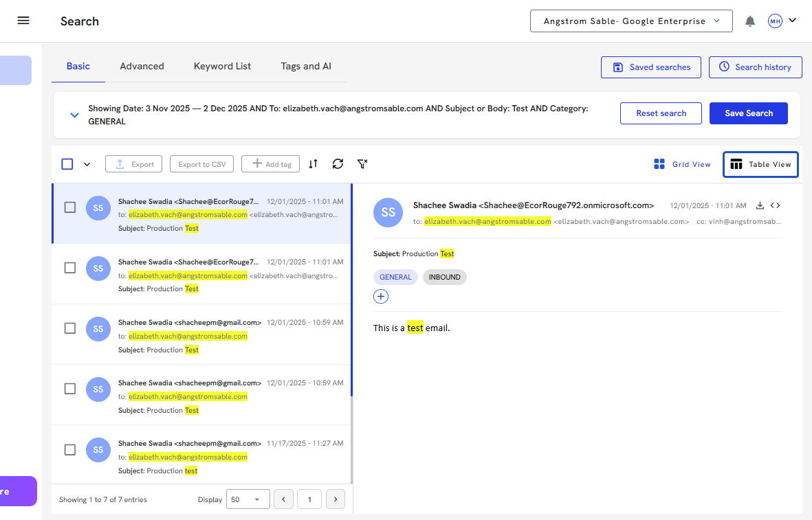This screenshot has height=520, width=812.
Task: Refresh the search results list
Action: (x=338, y=164)
